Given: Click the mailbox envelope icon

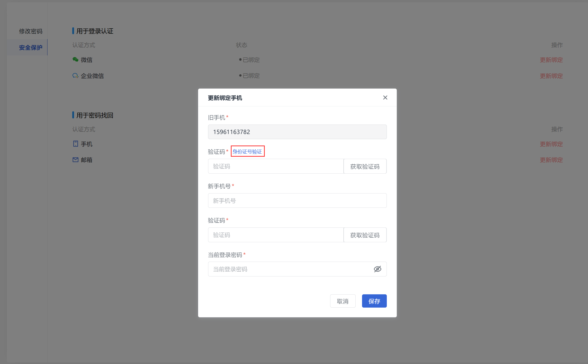Looking at the screenshot, I should click(x=76, y=160).
